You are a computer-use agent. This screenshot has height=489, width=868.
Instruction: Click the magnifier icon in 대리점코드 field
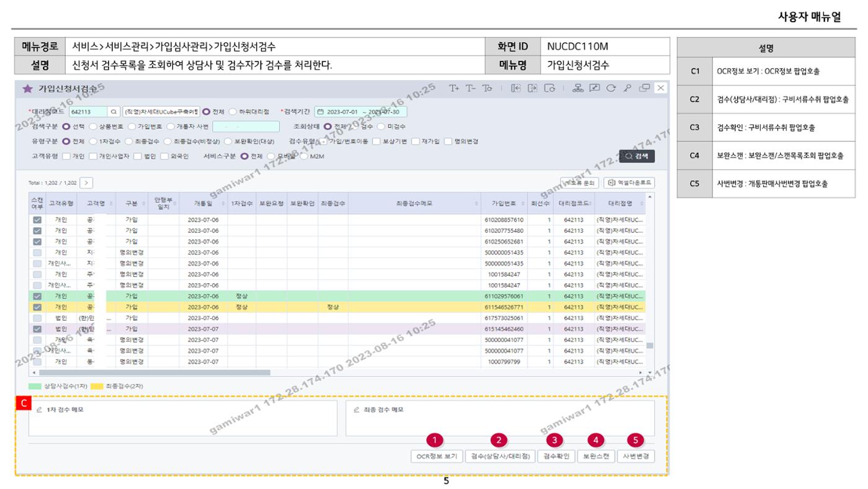click(114, 112)
